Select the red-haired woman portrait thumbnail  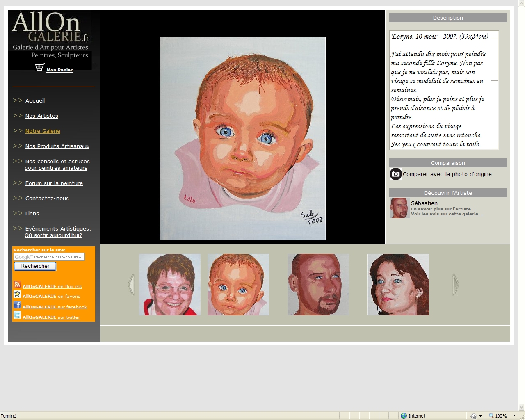pyautogui.click(x=398, y=285)
